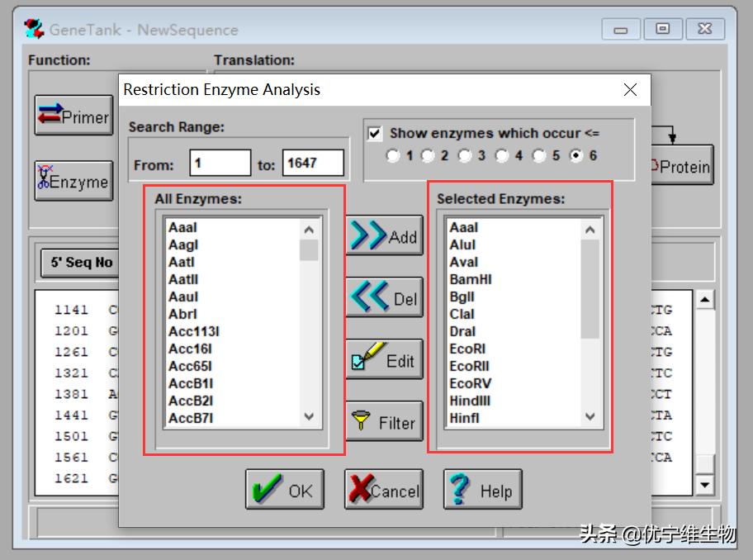Image resolution: width=753 pixels, height=560 pixels.
Task: Select HinfI in Selected Enzymes list
Action: pos(464,418)
